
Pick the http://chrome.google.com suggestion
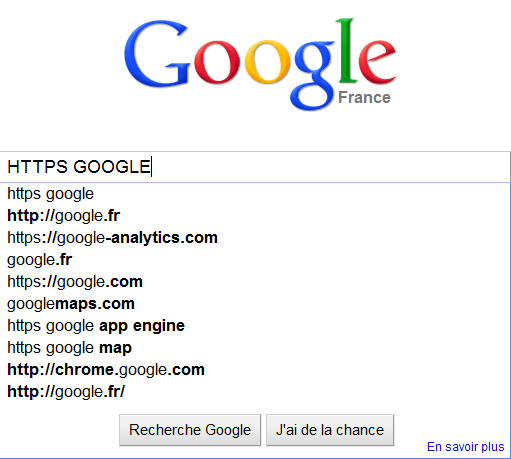[x=255, y=370]
